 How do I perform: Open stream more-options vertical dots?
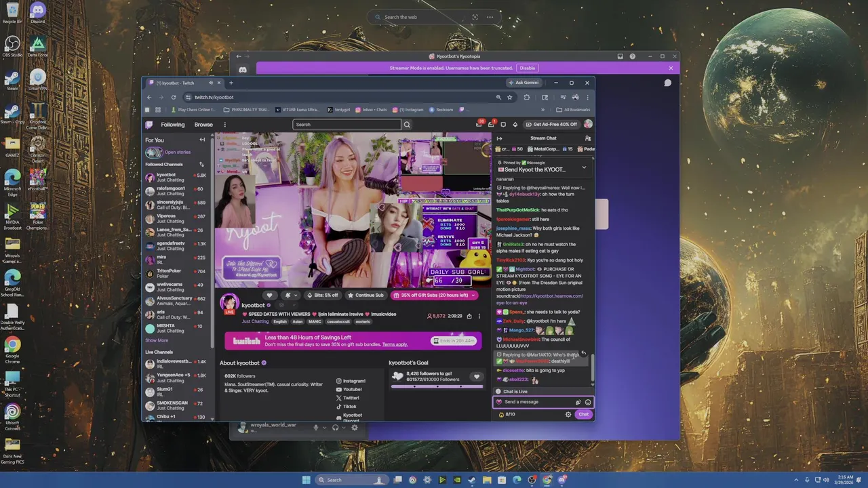click(x=479, y=316)
